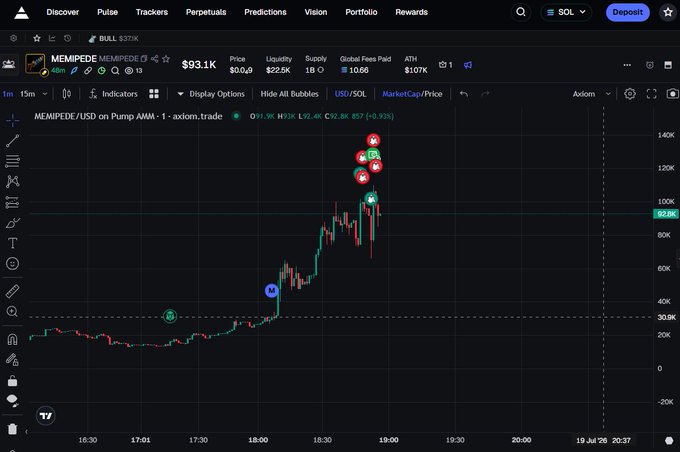Open BULL token from watchlist bar
The width and height of the screenshot is (680, 452).
pyautogui.click(x=113, y=39)
